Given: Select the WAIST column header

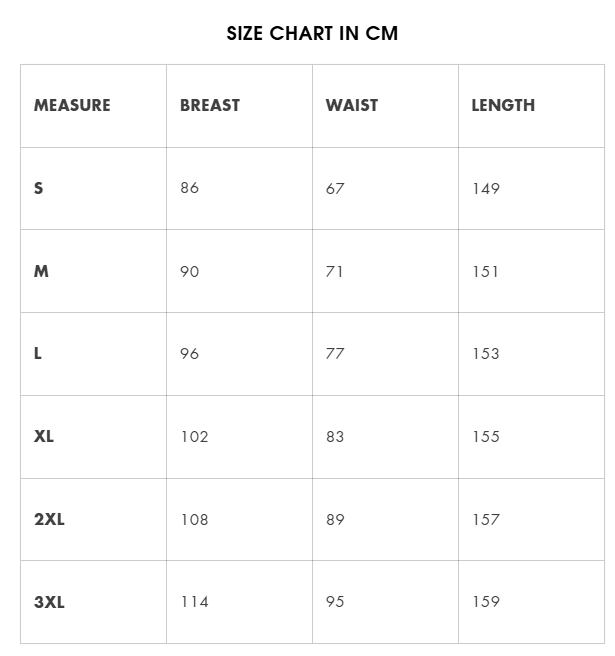Looking at the screenshot, I should click(x=352, y=105).
